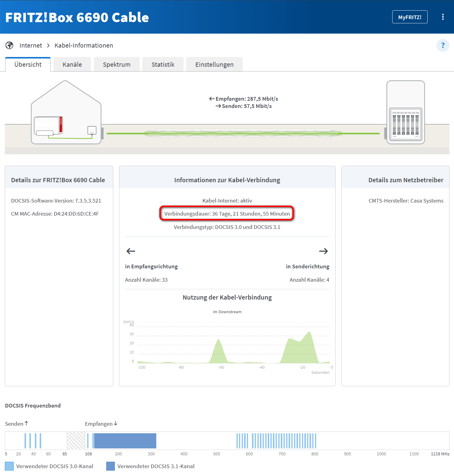The image size is (454, 476).
Task: Switch to the Kanäle tab
Action: click(72, 64)
